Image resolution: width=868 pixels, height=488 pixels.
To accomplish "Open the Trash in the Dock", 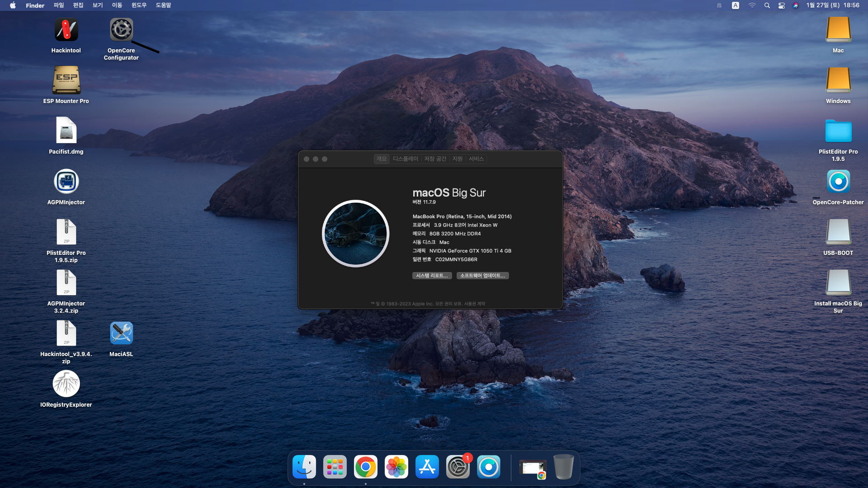I will click(564, 467).
